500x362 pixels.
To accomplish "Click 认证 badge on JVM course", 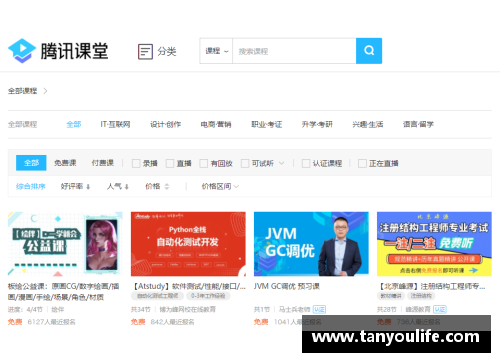I will (319, 310).
